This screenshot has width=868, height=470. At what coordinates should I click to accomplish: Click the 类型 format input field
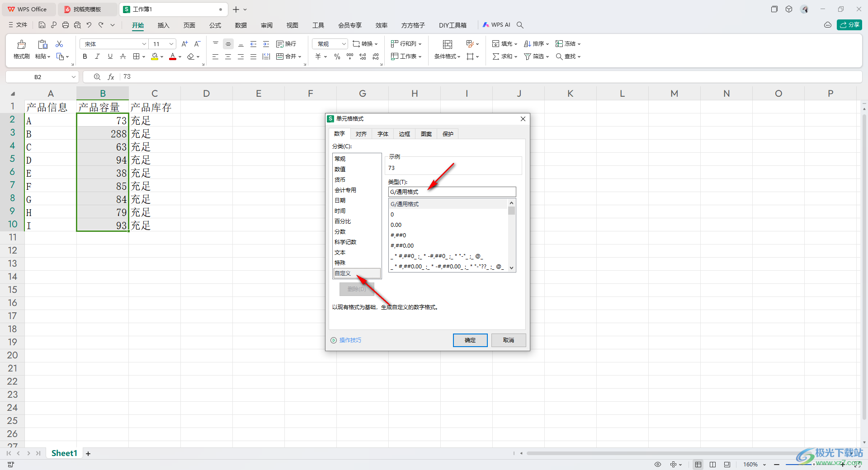tap(452, 192)
